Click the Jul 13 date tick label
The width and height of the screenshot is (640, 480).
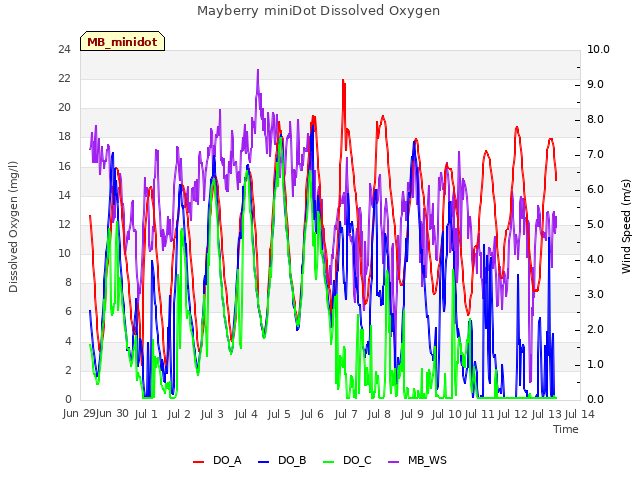click(547, 414)
